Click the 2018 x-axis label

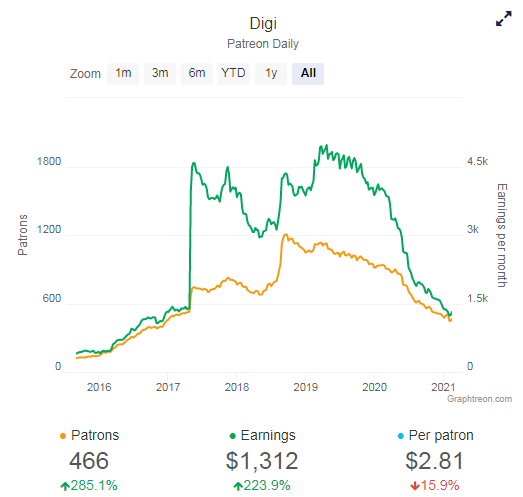(x=237, y=387)
